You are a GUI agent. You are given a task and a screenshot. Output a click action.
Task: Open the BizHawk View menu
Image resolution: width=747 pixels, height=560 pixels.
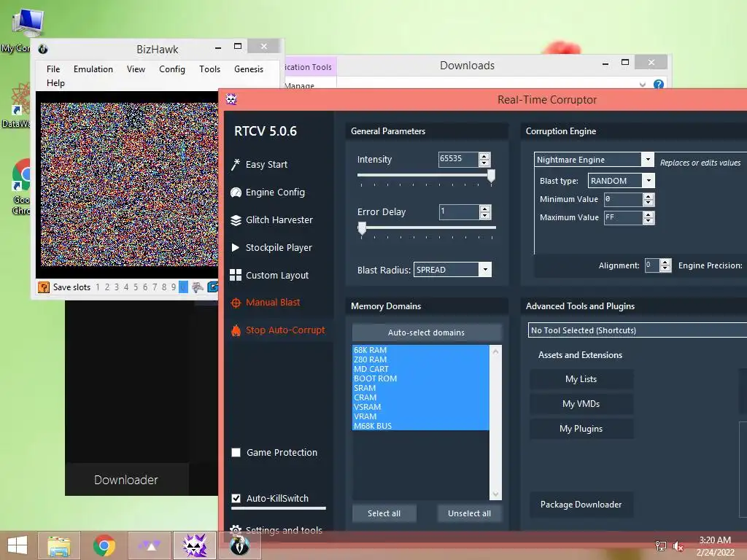click(136, 69)
